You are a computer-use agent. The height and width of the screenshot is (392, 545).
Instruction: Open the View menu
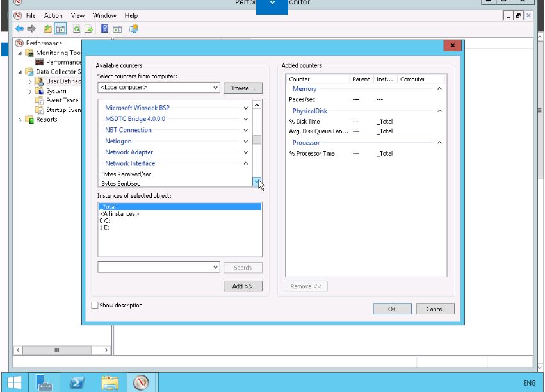tap(77, 15)
